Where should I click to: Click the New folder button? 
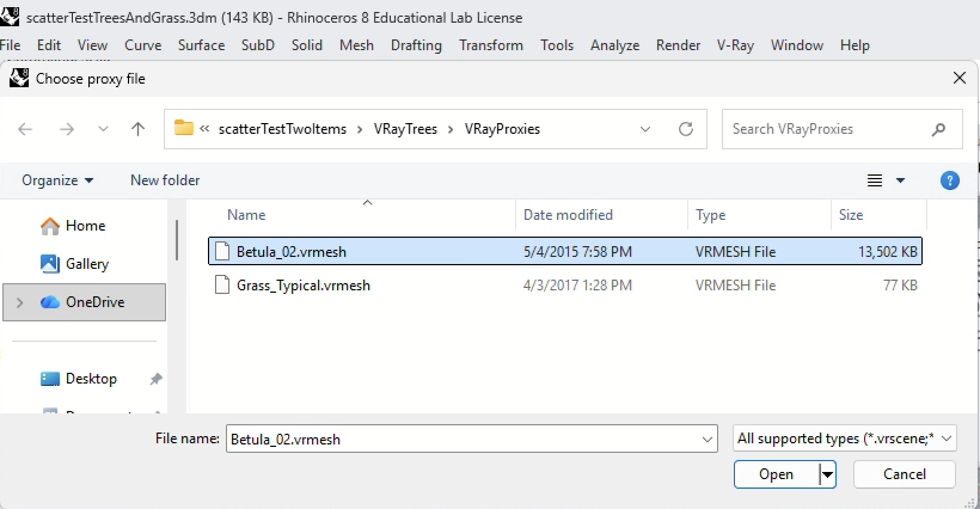tap(165, 180)
